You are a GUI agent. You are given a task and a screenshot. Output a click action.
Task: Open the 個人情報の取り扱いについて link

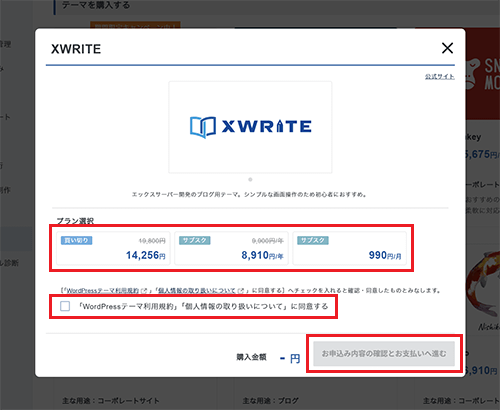[x=197, y=291]
